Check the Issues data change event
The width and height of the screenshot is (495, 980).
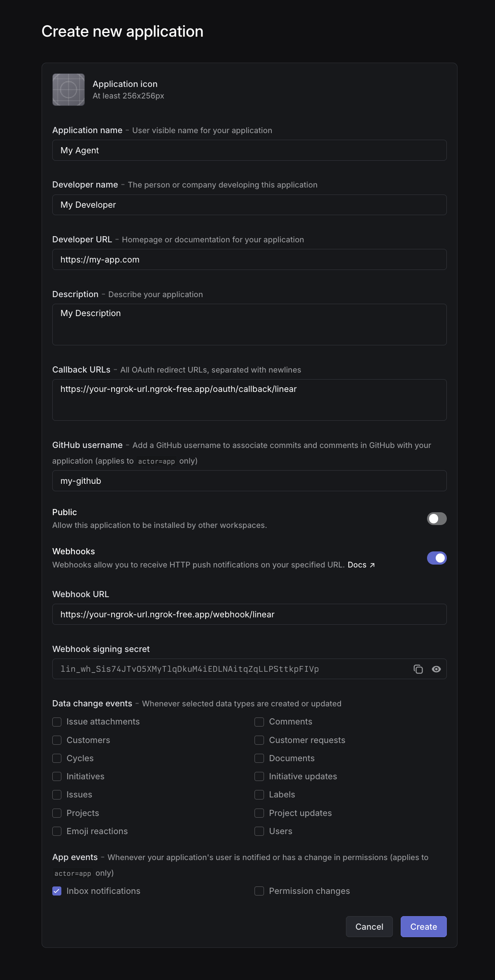coord(57,795)
